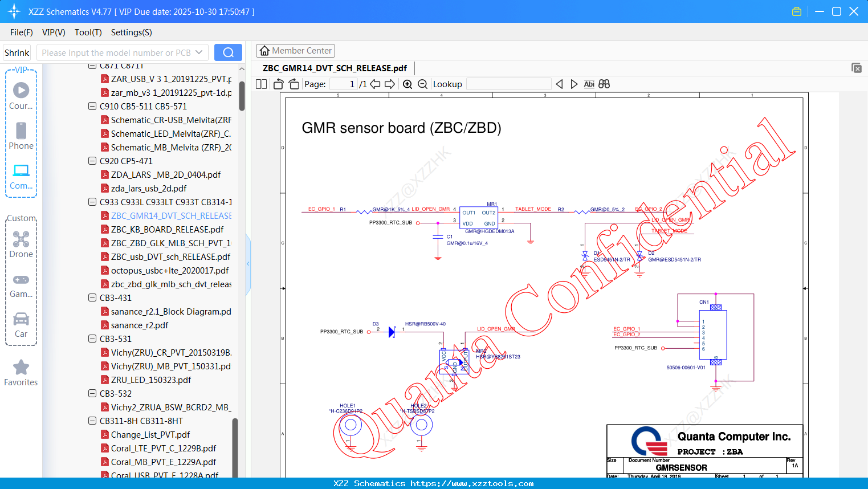Click the XZZ Schematics app logo
This screenshot has height=489, width=868.
point(14,11)
